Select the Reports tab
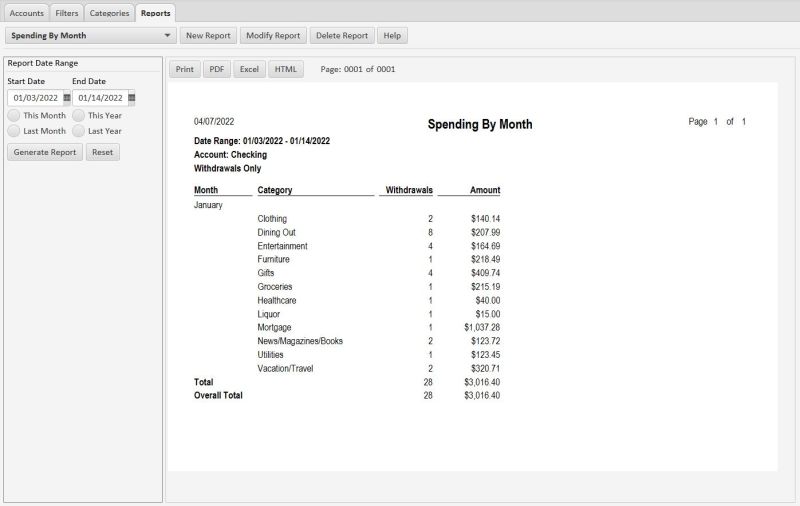Viewport: 800px width, 506px height. pos(156,13)
